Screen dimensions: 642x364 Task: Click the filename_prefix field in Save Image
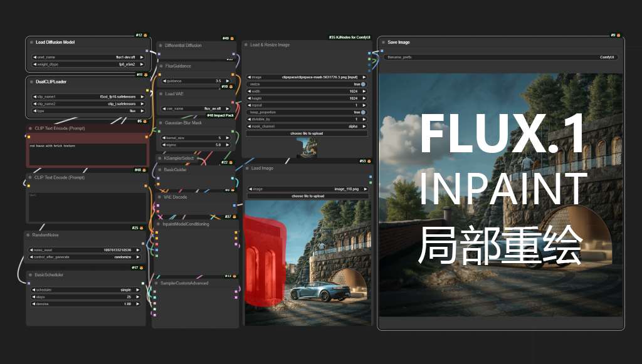point(500,57)
